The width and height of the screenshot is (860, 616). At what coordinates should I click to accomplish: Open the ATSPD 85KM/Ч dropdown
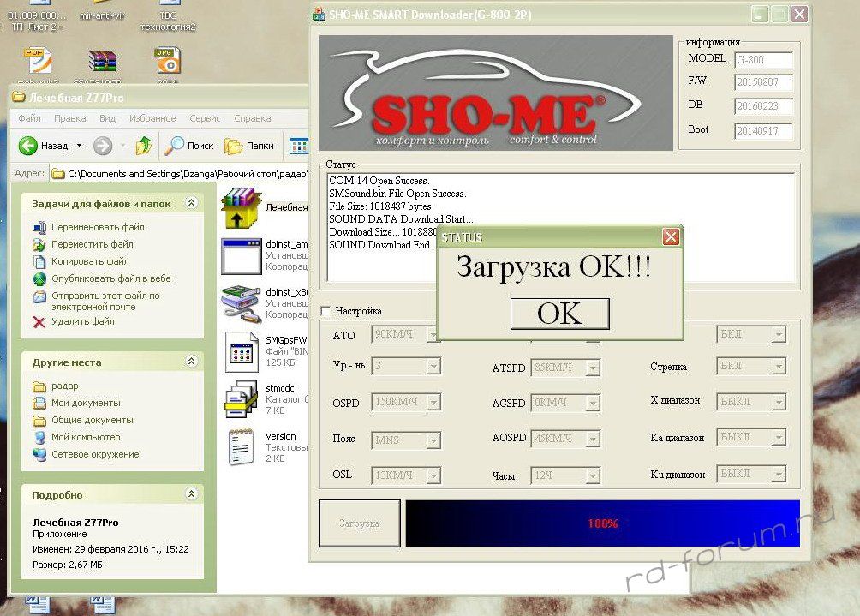point(593,368)
